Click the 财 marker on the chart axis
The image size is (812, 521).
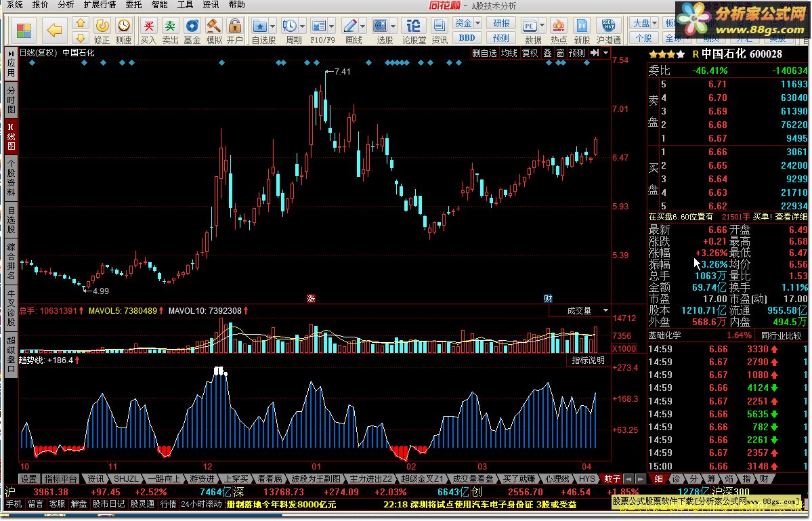pos(548,299)
